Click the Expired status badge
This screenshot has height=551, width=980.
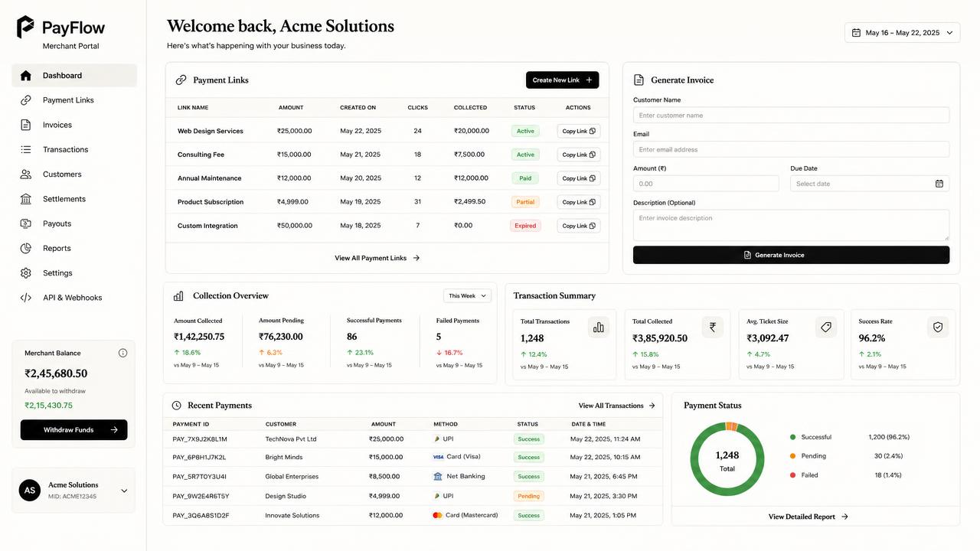coord(525,226)
